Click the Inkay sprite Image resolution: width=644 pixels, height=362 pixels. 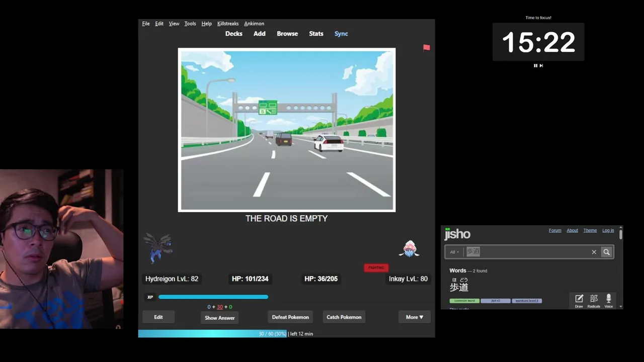point(410,249)
